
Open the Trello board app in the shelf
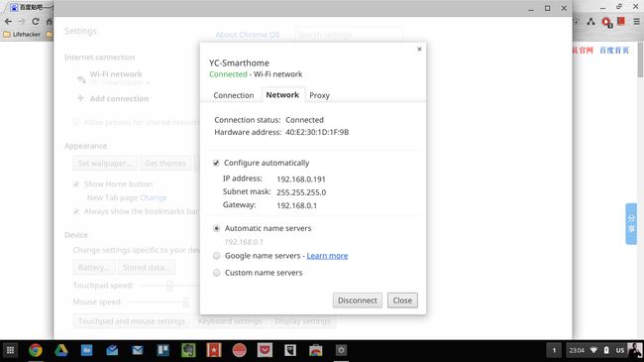162,350
